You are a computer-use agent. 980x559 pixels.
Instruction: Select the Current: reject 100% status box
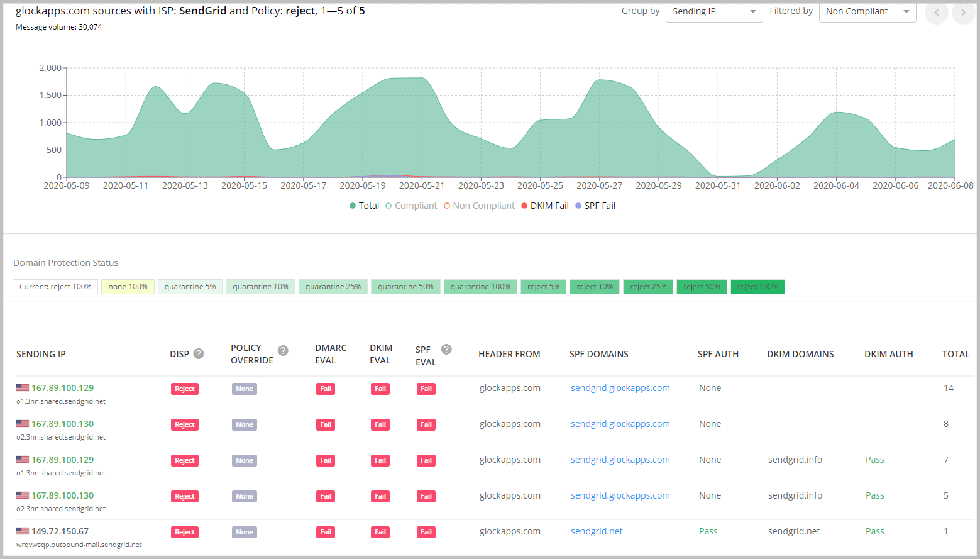(x=55, y=287)
